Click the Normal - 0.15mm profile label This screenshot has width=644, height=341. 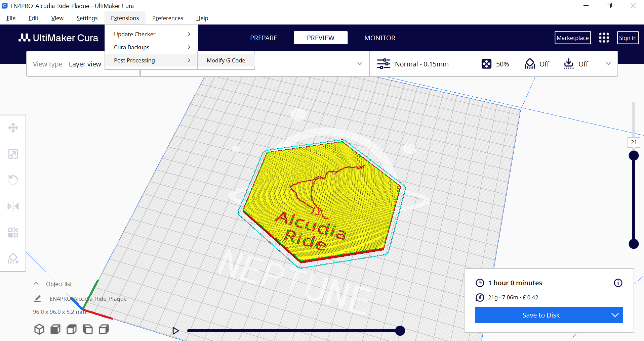pyautogui.click(x=422, y=64)
